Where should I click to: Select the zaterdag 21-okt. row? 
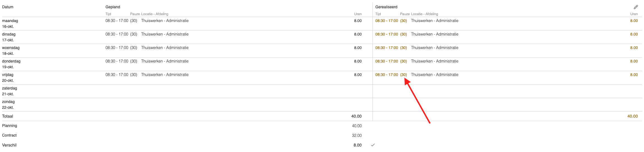click(322, 91)
